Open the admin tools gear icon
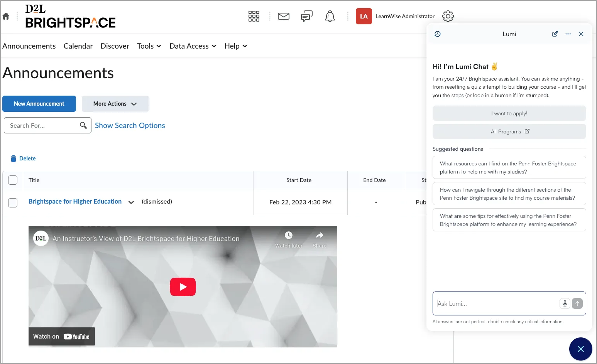This screenshot has width=597, height=364. [448, 16]
